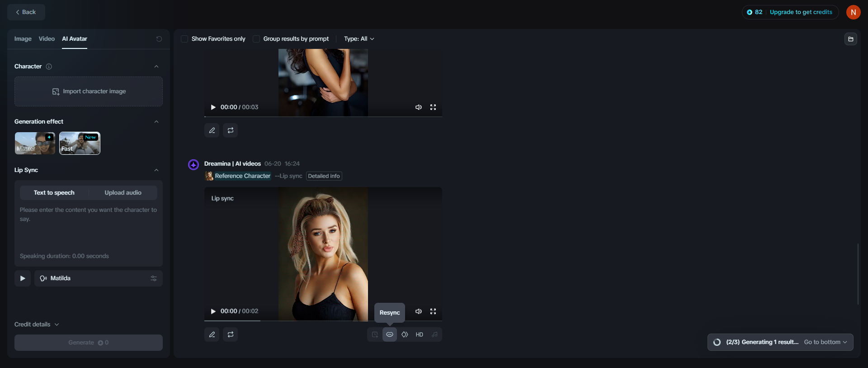Click the extend video clock-plus icon
Image resolution: width=868 pixels, height=368 pixels.
375,335
